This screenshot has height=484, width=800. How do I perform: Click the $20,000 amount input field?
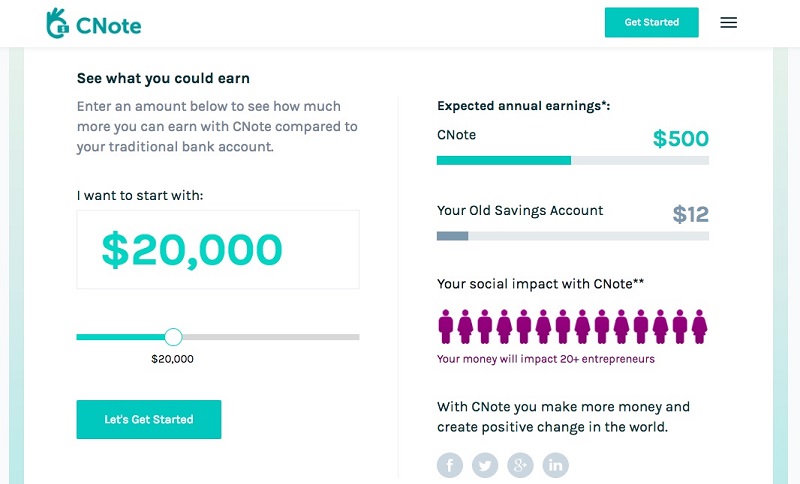click(218, 249)
